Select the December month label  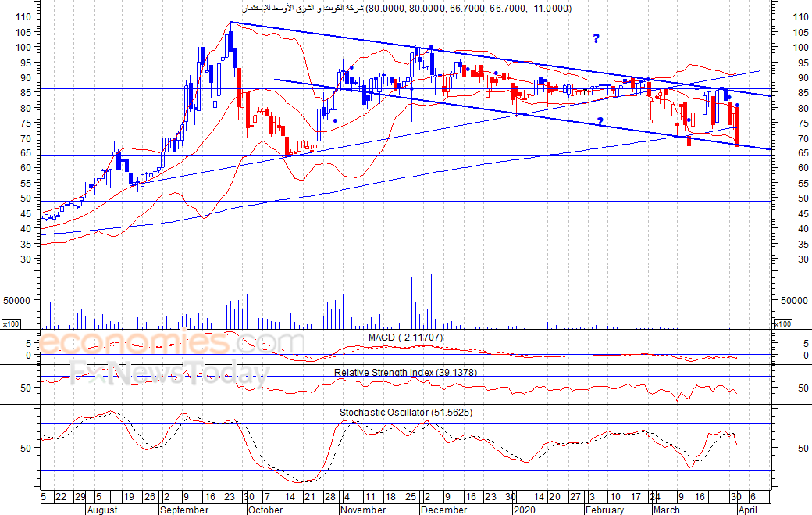click(x=443, y=510)
